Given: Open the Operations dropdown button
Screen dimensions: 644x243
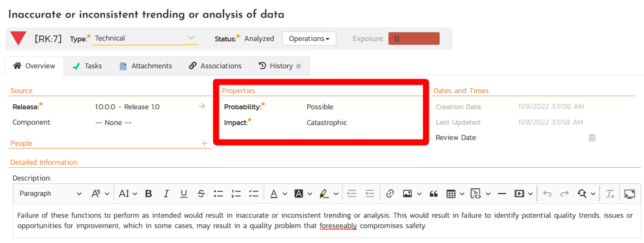Looking at the screenshot, I should click(309, 39).
